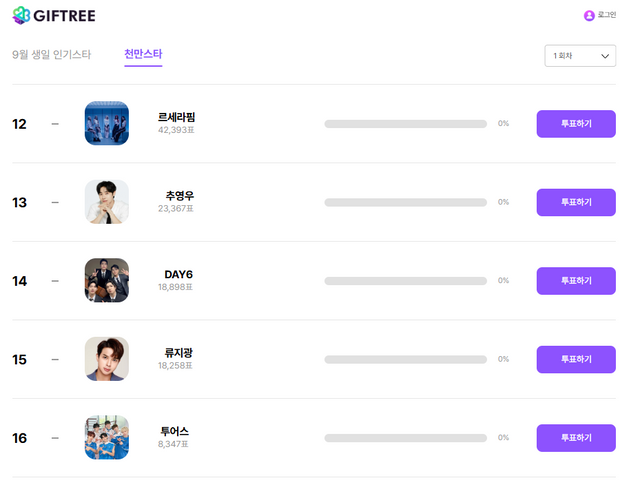Cast a vote for DAY6
The image size is (640, 489).
[576, 281]
